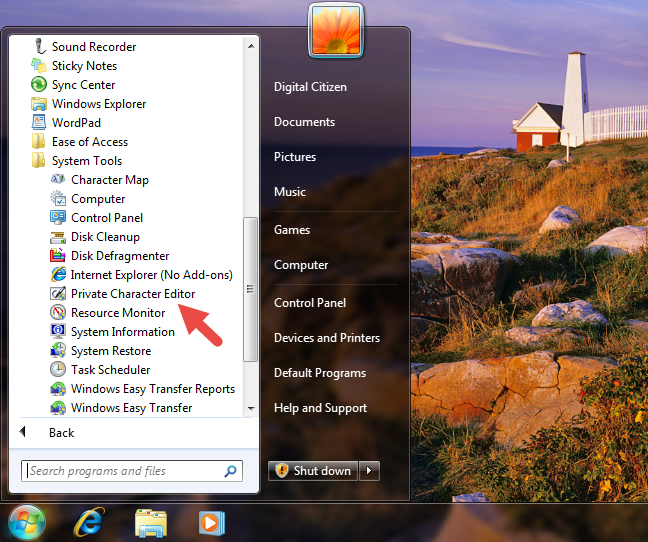
Task: Click the program list scroll-up arrow
Action: click(251, 46)
